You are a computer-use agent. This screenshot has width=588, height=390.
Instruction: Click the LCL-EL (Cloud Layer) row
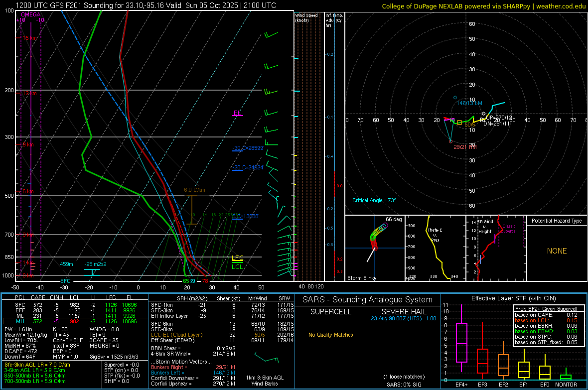222,335
